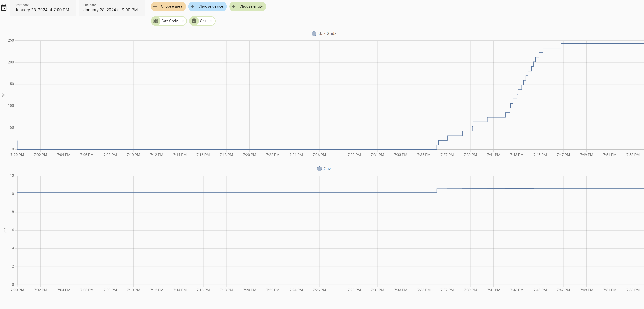This screenshot has width=644, height=309.
Task: Edit the End date field
Action: coord(110,10)
